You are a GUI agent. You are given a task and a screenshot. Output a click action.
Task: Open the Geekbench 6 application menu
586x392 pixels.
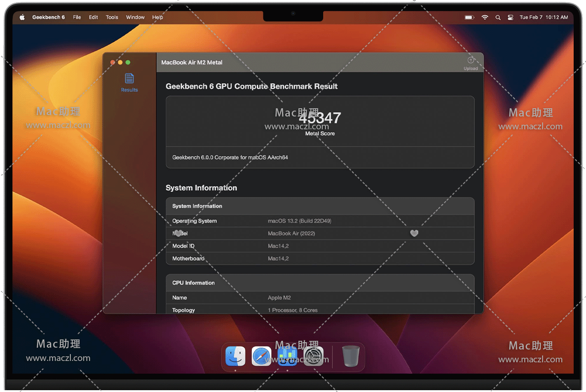tap(48, 17)
